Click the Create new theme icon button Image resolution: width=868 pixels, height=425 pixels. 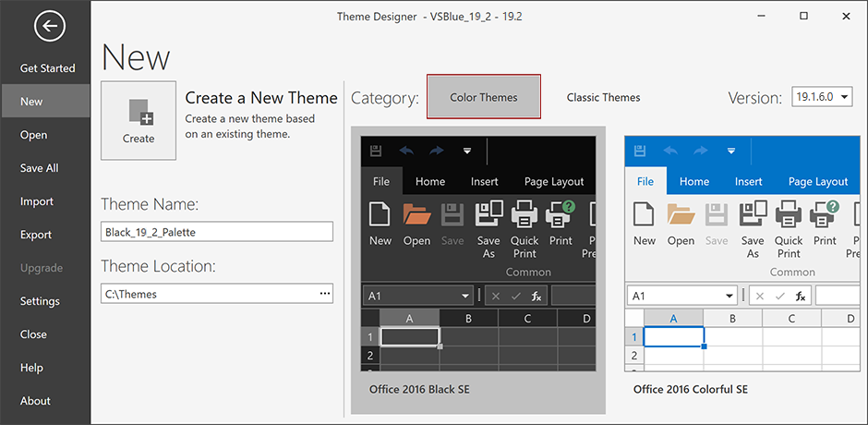[x=139, y=120]
